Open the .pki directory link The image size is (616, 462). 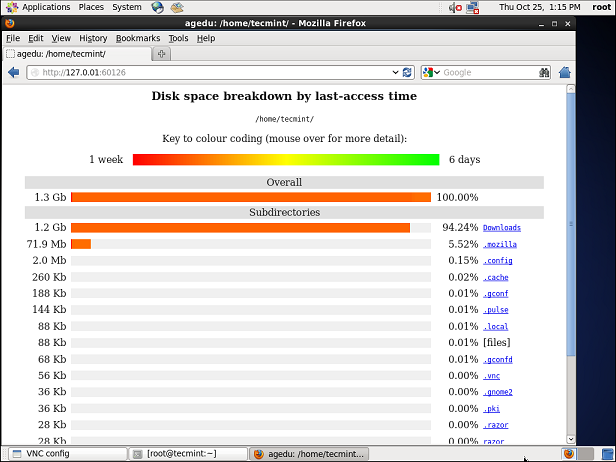(491, 409)
